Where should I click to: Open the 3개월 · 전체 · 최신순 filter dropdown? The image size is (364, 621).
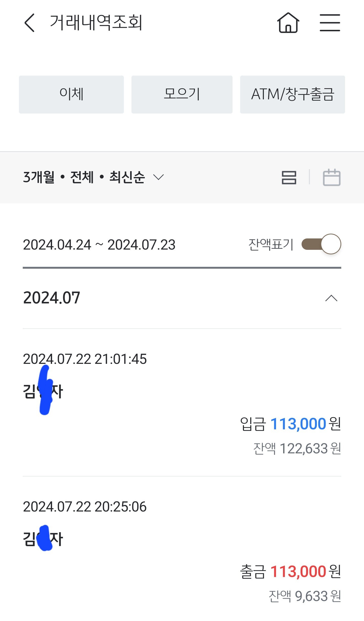[x=94, y=177]
